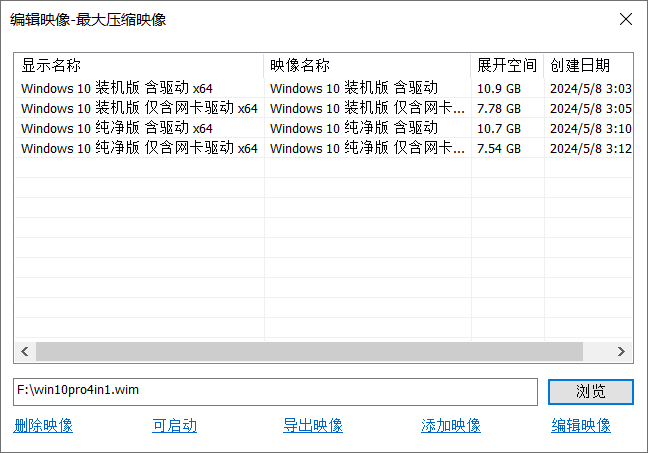Close the 编辑映像 dialog window

625,19
